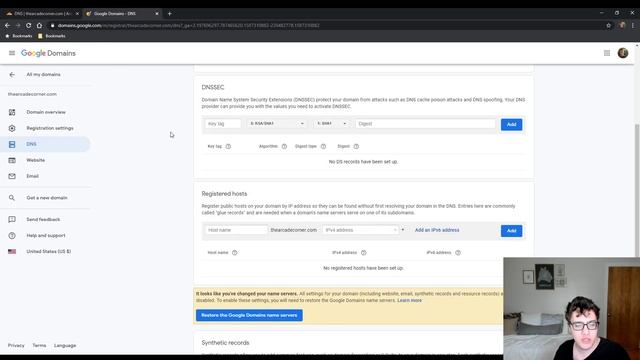This screenshot has height=360, width=640.
Task: Click the help icon next to Digest type
Action: 323,146
